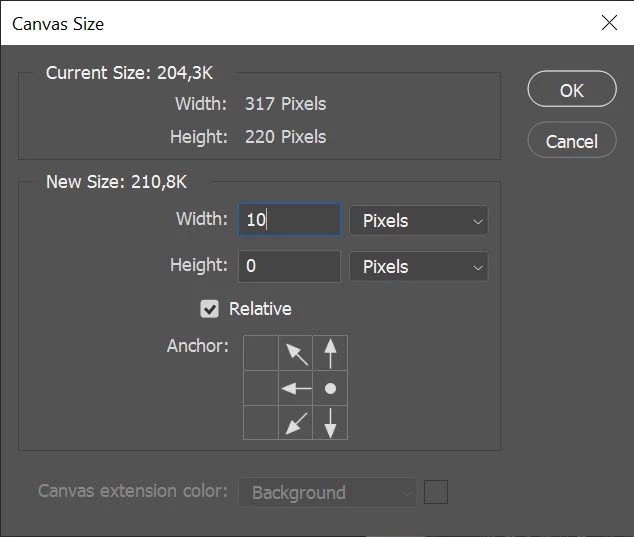Focus the Width input field
634x537 pixels.
pos(289,221)
